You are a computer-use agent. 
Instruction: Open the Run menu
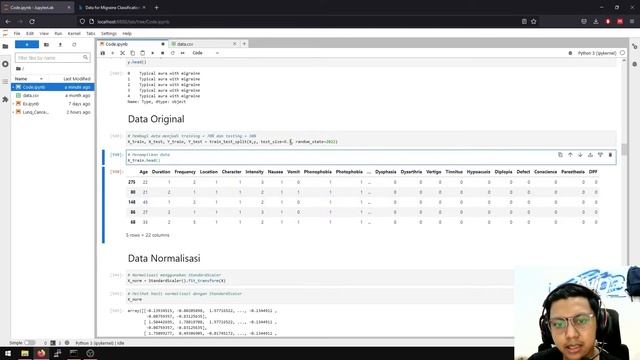pyautogui.click(x=58, y=33)
